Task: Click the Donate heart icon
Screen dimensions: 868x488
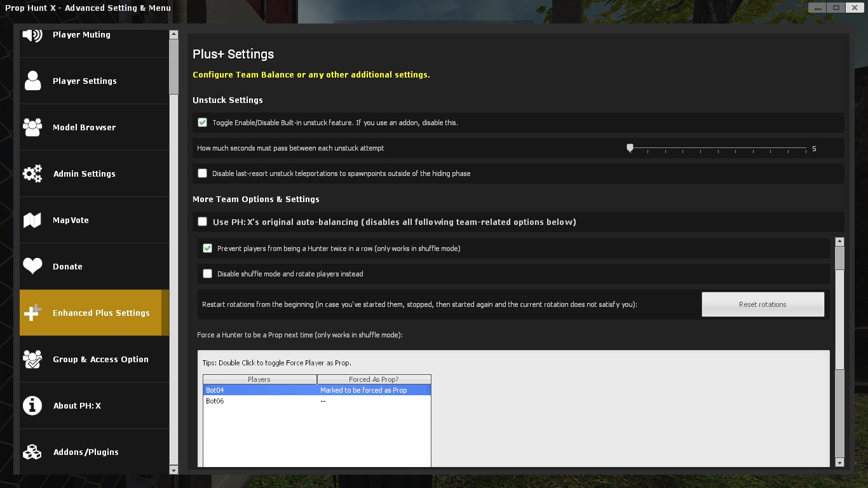Action: [32, 266]
